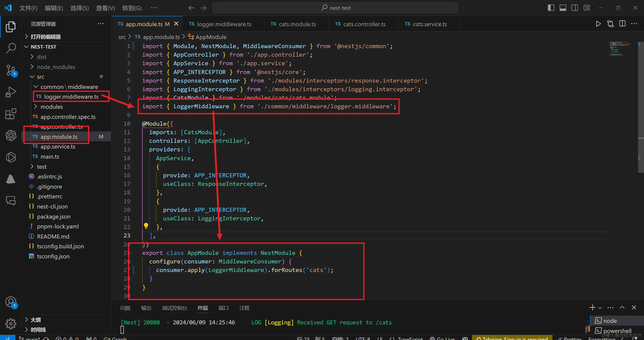Open the 调试控制台 debug console tab

tap(175, 308)
